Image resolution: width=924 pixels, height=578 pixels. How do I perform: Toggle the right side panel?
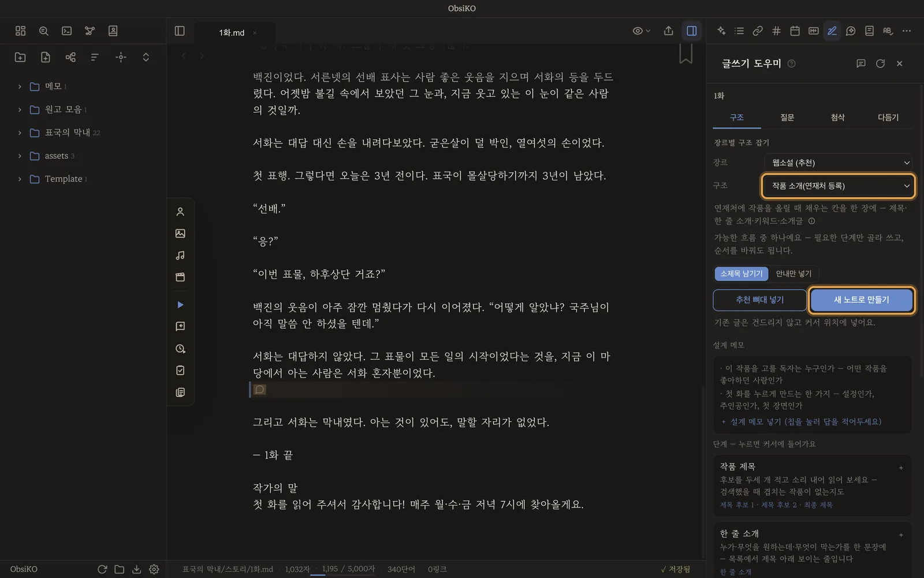[x=691, y=31]
